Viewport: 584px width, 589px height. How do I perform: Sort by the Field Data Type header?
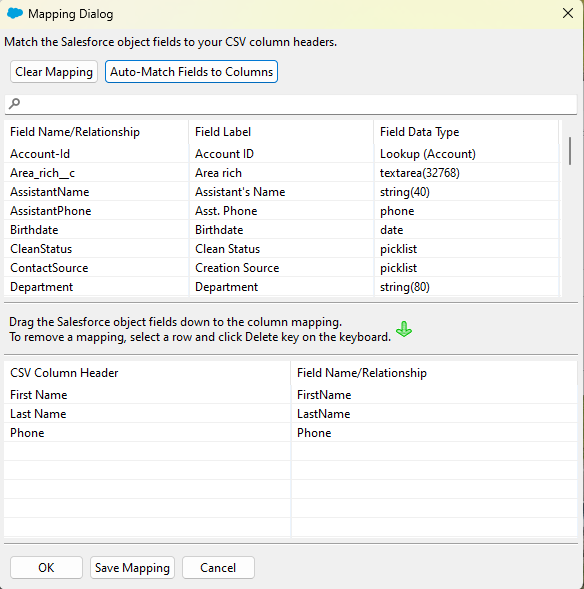(x=466, y=132)
